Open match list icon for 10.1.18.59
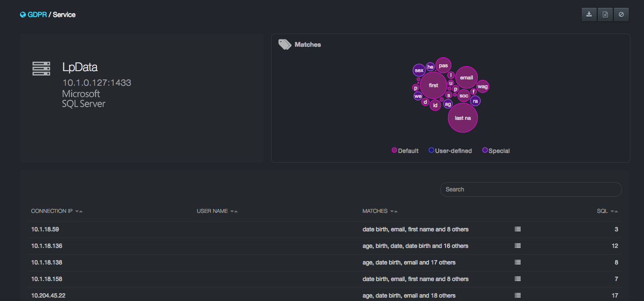 518,229
